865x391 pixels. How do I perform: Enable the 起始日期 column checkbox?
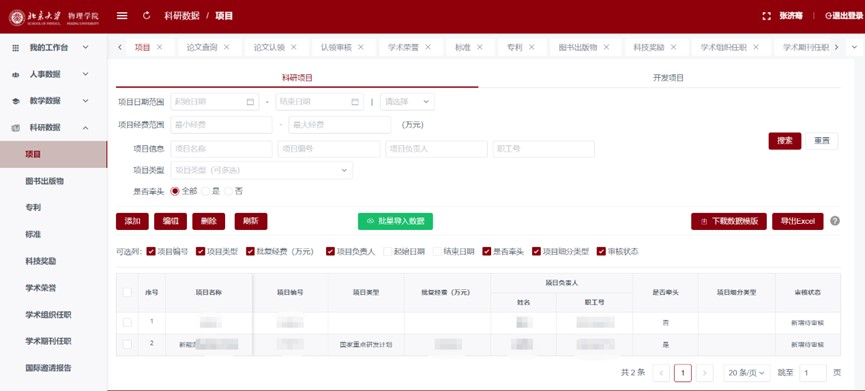[388, 251]
